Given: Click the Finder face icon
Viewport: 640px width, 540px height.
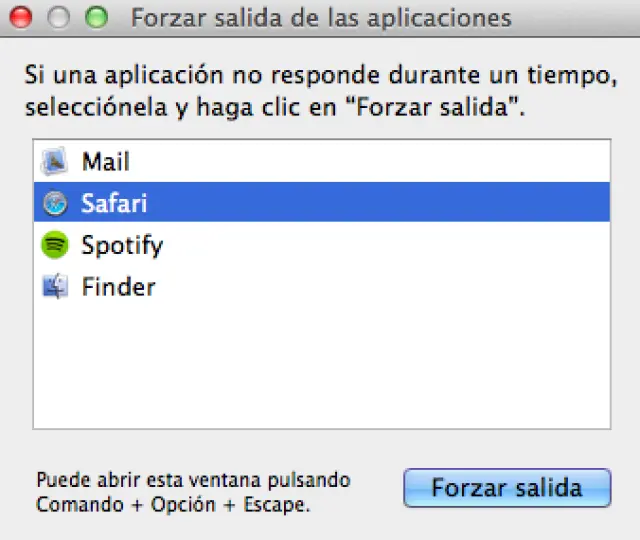Looking at the screenshot, I should pyautogui.click(x=54, y=287).
